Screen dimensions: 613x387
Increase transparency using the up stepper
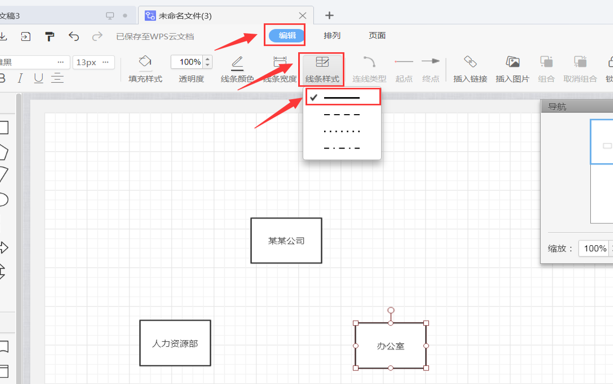(208, 59)
